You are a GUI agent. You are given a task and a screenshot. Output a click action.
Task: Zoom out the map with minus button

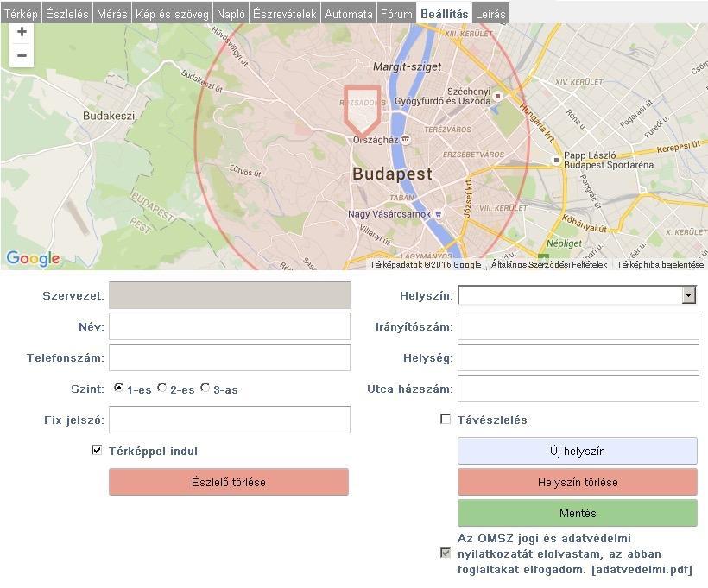22,55
